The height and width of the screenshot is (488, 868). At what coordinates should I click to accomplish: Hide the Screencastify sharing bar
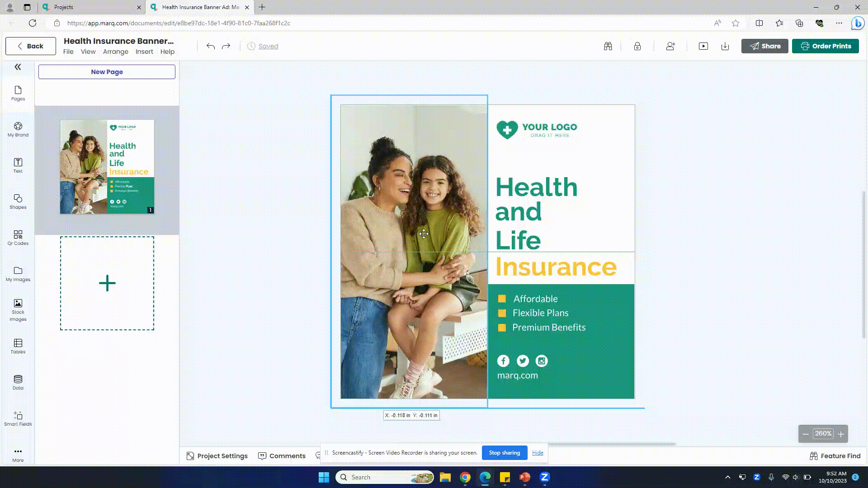pos(538,453)
